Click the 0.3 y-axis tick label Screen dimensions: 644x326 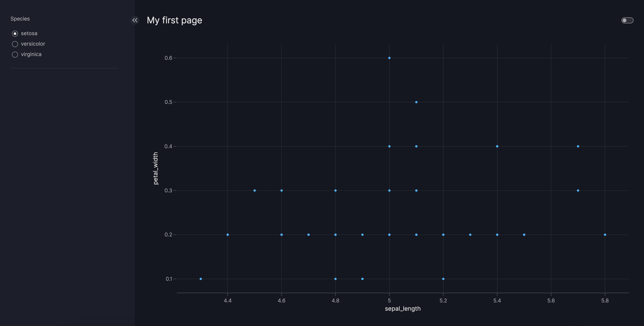(168, 190)
